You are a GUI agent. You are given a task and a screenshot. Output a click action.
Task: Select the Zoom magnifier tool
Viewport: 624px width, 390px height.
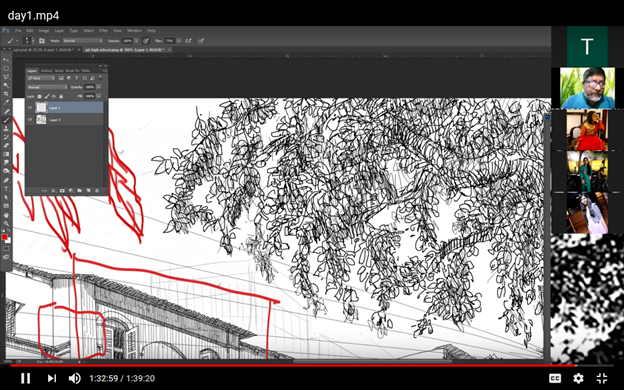6,223
